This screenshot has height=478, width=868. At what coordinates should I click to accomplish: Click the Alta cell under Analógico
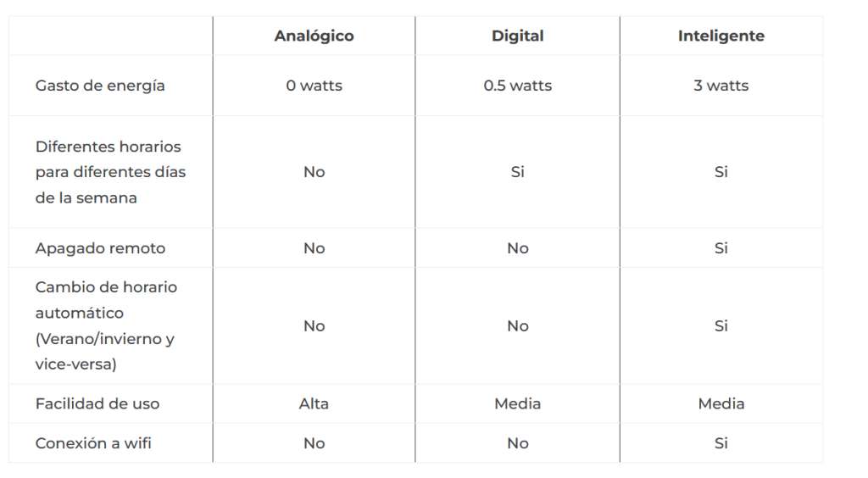pyautogui.click(x=314, y=404)
